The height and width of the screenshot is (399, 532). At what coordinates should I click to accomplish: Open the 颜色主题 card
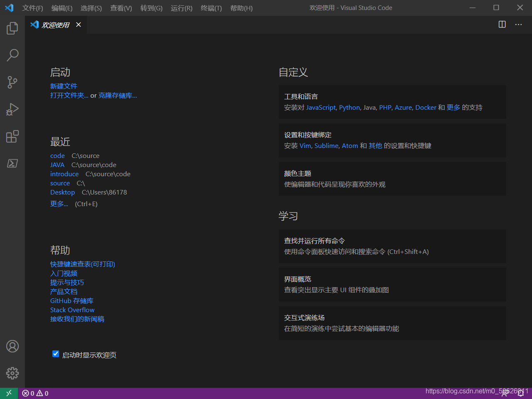point(392,179)
